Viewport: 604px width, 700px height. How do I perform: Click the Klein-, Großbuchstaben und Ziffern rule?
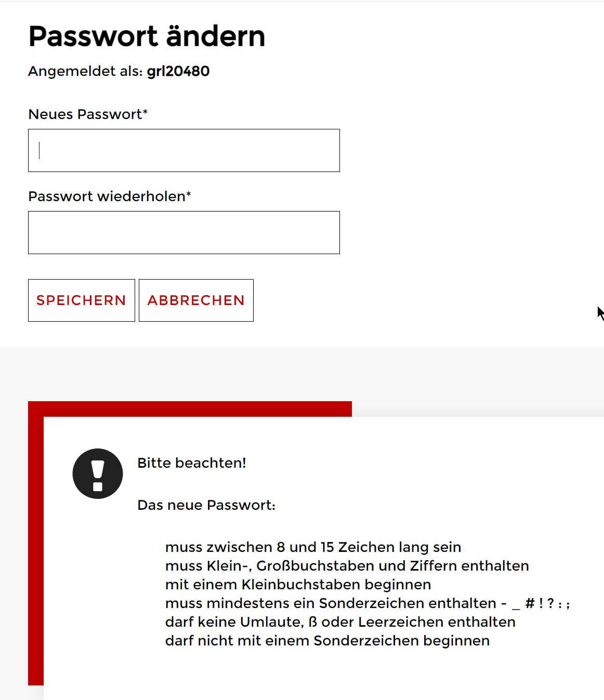pos(347,566)
